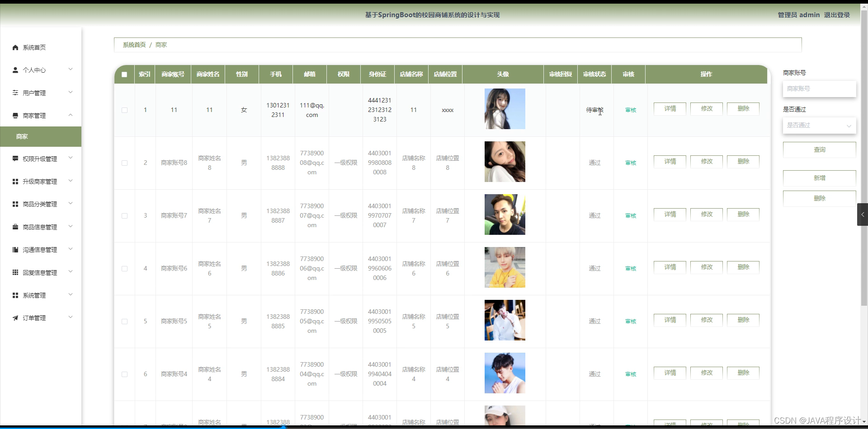Check the checkbox for row 商家账号6
The width and height of the screenshot is (868, 429).
pos(124,269)
